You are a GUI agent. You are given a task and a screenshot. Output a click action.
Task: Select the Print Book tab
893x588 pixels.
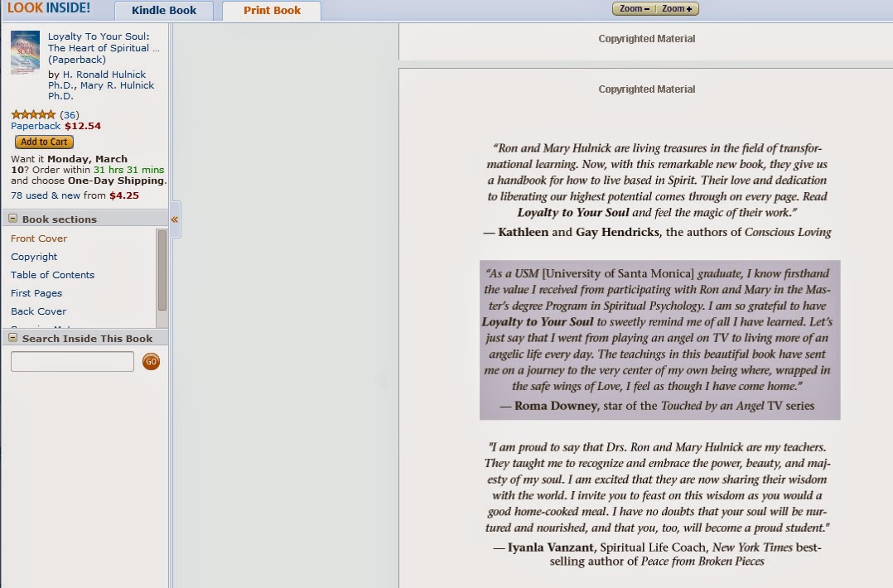pyautogui.click(x=272, y=11)
